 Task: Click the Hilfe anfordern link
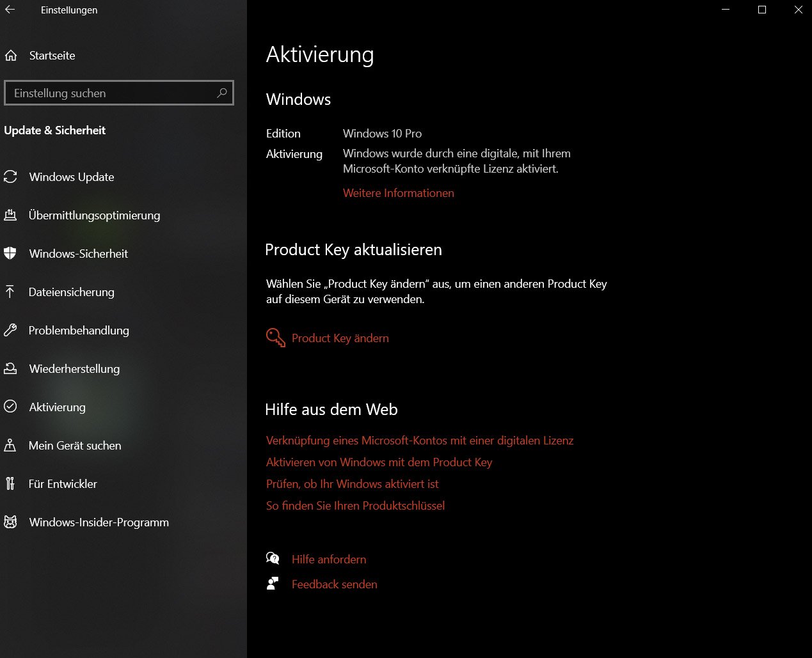(x=329, y=560)
